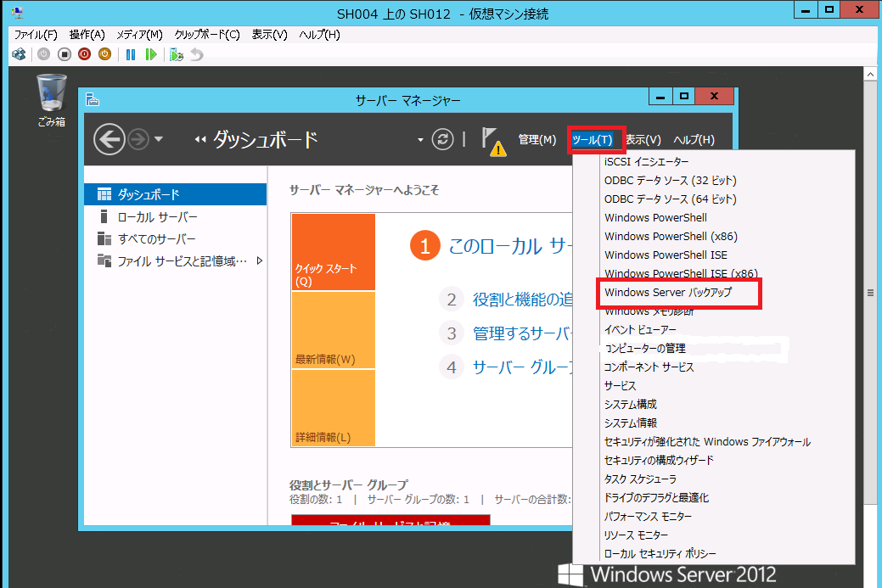
Task: Open タスク スケジューラ
Action: (640, 479)
